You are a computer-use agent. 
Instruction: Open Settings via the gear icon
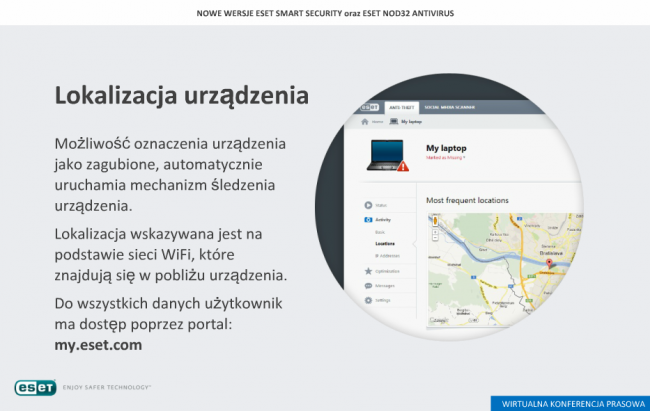point(368,300)
